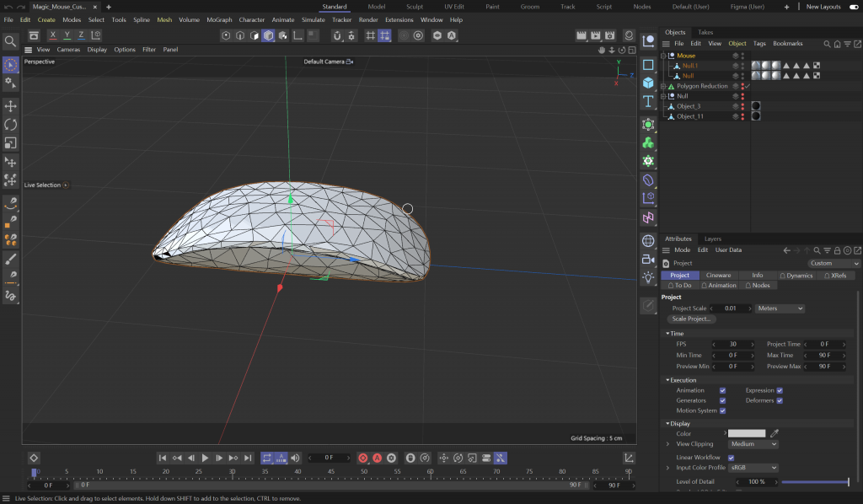
Task: Open the Meters unit dropdown
Action: [780, 308]
